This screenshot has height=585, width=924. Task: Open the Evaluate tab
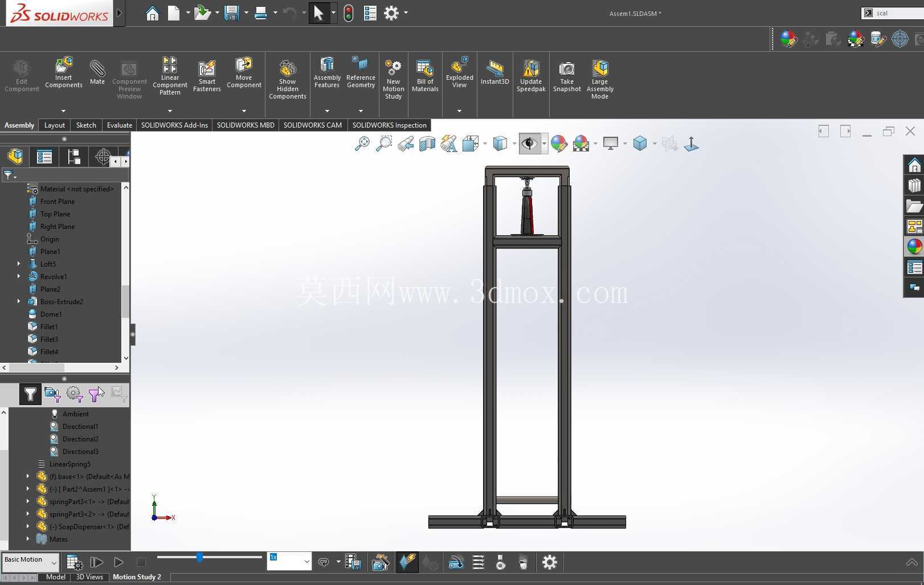120,125
